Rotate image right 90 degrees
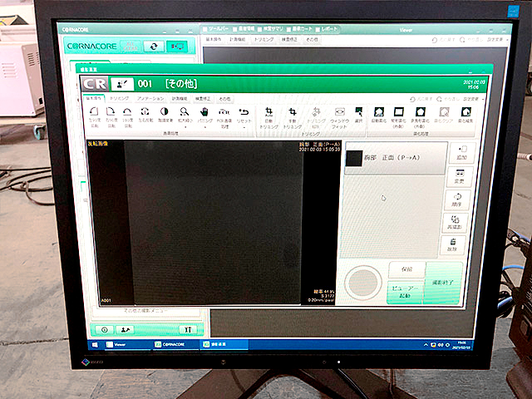 point(111,116)
